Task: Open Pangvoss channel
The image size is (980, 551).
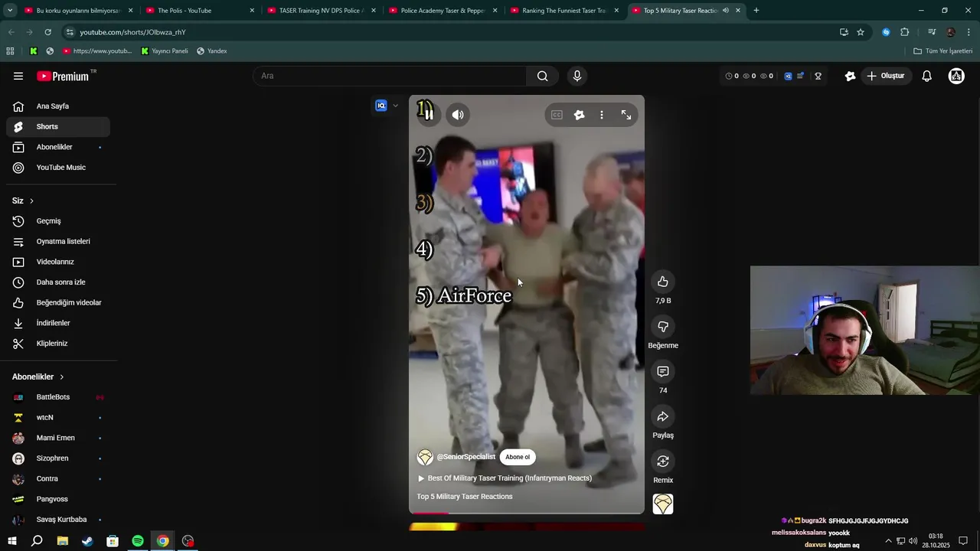Action: [x=58, y=499]
